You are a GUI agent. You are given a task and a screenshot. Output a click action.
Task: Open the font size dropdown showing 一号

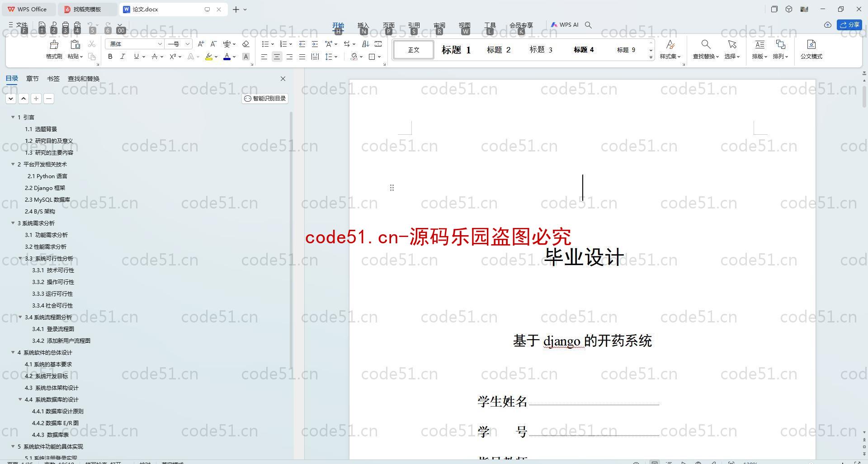point(187,44)
